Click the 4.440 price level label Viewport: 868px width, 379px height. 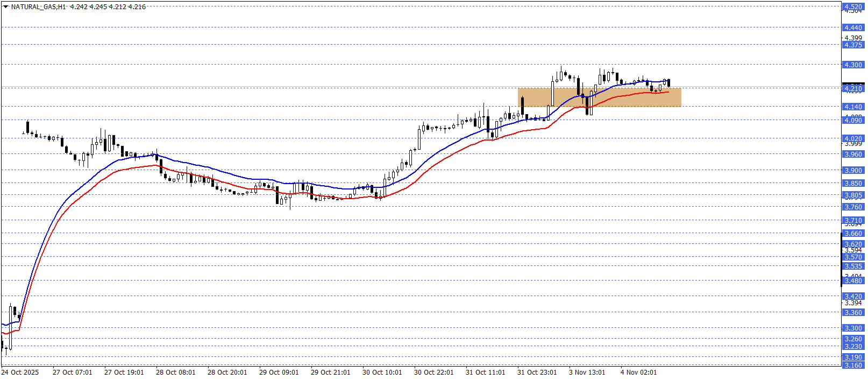[853, 27]
